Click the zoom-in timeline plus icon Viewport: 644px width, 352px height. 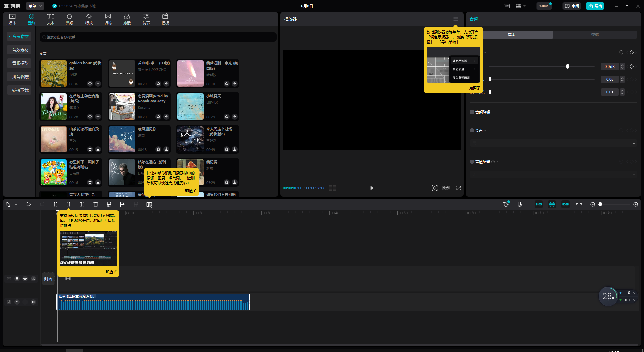click(x=636, y=204)
